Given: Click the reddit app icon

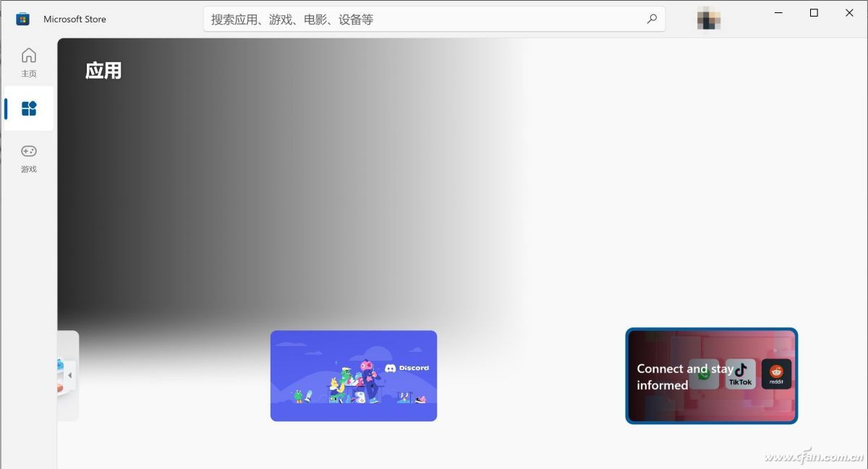Looking at the screenshot, I should tap(776, 374).
